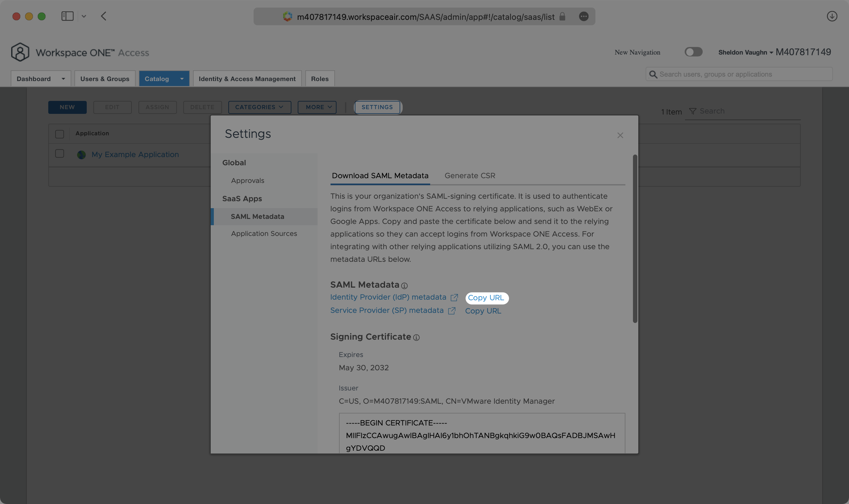Click the Settings dialog vertical scrollbar
The image size is (849, 504).
(635, 238)
